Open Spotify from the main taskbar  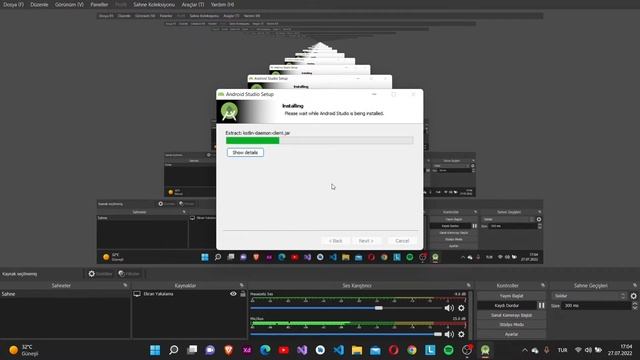(449, 350)
